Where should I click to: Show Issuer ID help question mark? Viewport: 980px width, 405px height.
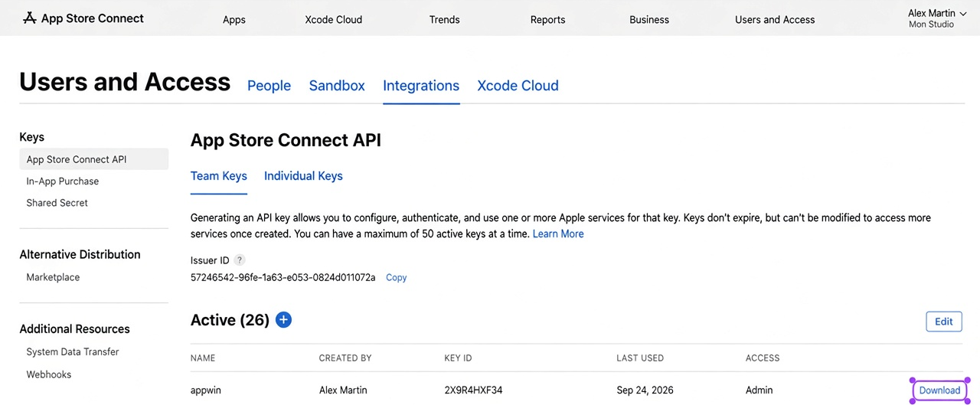(240, 260)
